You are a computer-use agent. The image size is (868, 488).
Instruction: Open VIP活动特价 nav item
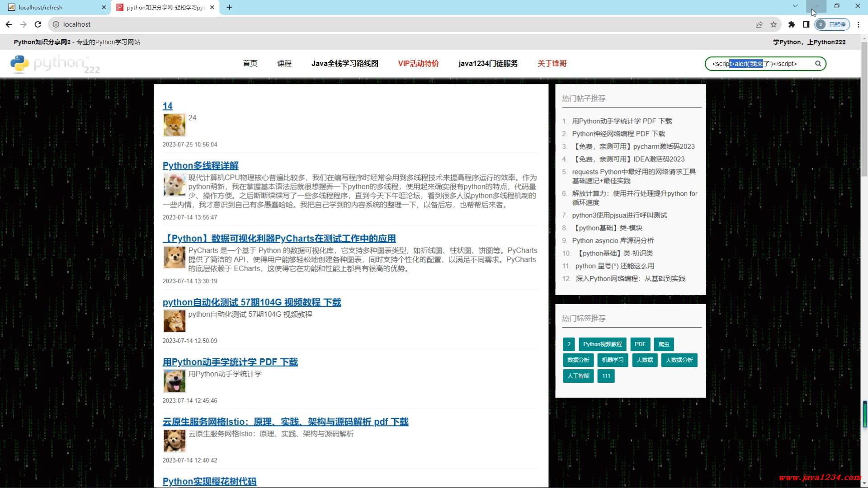point(418,64)
